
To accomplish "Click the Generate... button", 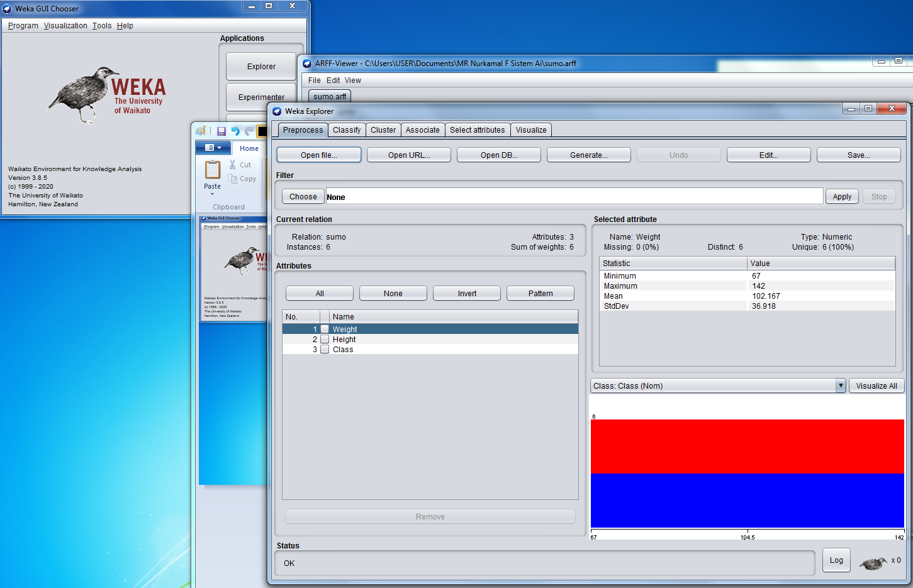I will click(589, 155).
